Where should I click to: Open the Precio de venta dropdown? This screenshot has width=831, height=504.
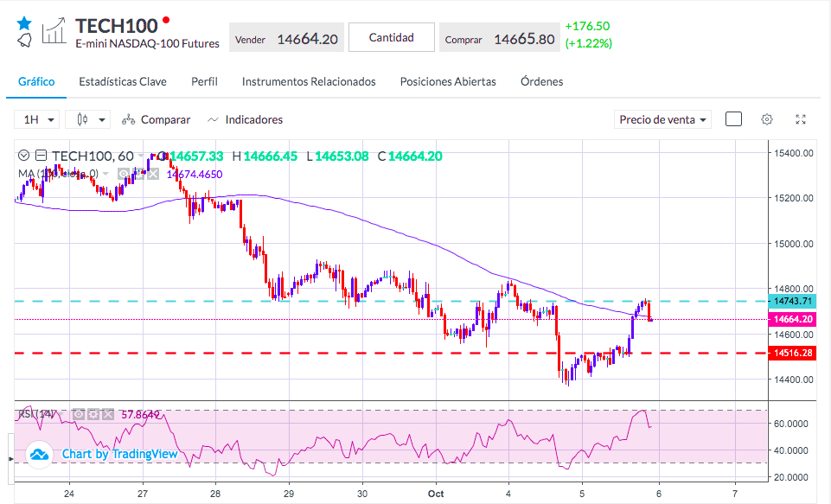click(x=662, y=120)
